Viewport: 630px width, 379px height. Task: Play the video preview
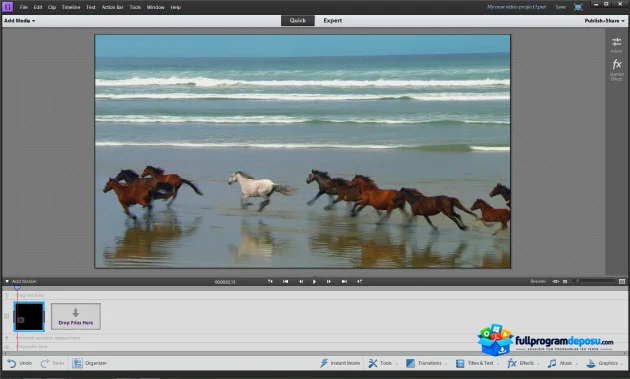[x=314, y=281]
